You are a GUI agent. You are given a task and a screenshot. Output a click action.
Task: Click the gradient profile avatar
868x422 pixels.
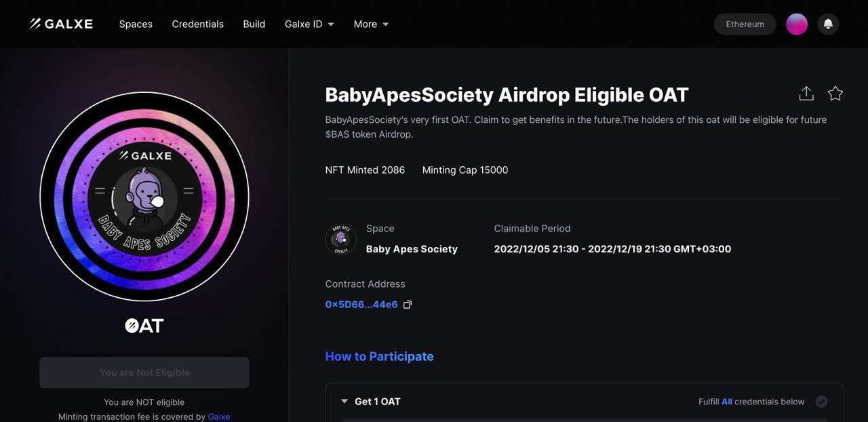coord(797,24)
